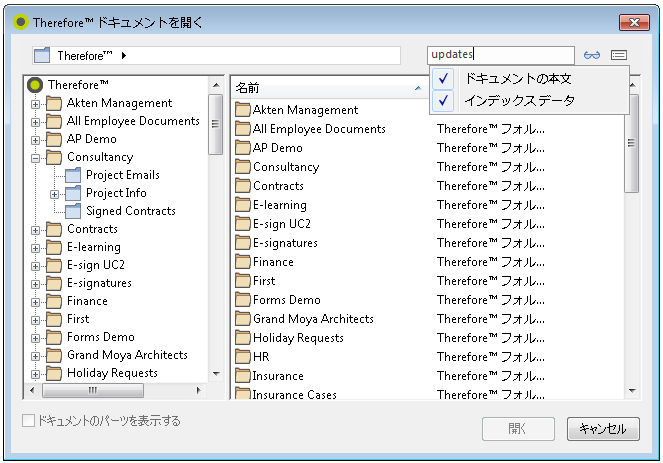Click Holiday Requests folder icon in tree
663x463 pixels.
(x=54, y=373)
